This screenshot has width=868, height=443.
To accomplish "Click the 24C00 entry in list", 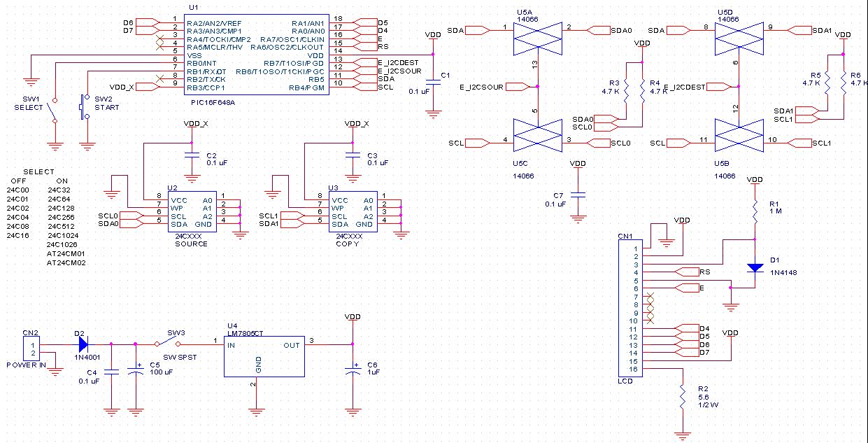I will (18, 190).
